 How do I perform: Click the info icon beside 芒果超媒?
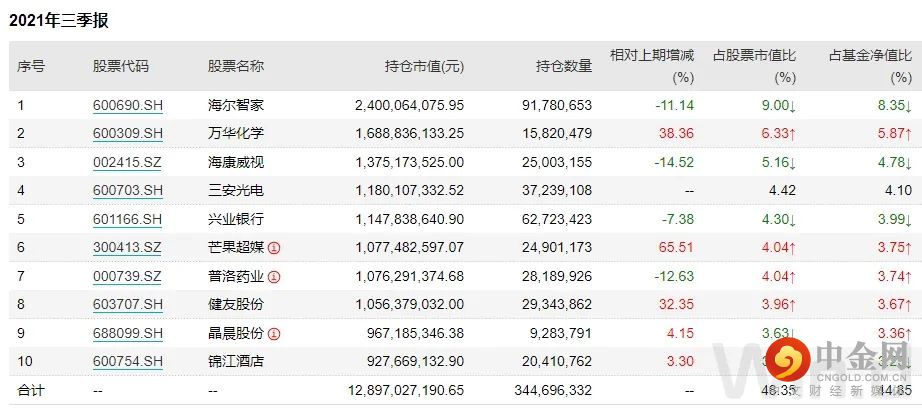click(x=274, y=248)
